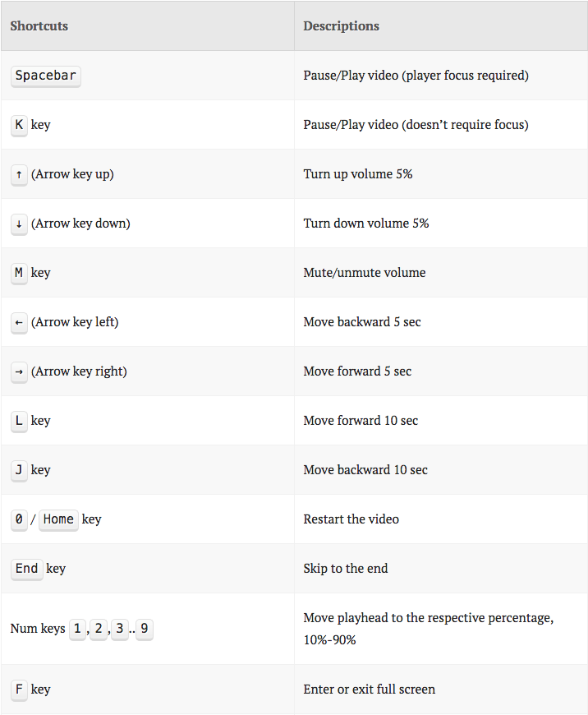Image resolution: width=588 pixels, height=715 pixels.
Task: Click the Descriptions column header
Action: pos(341,26)
